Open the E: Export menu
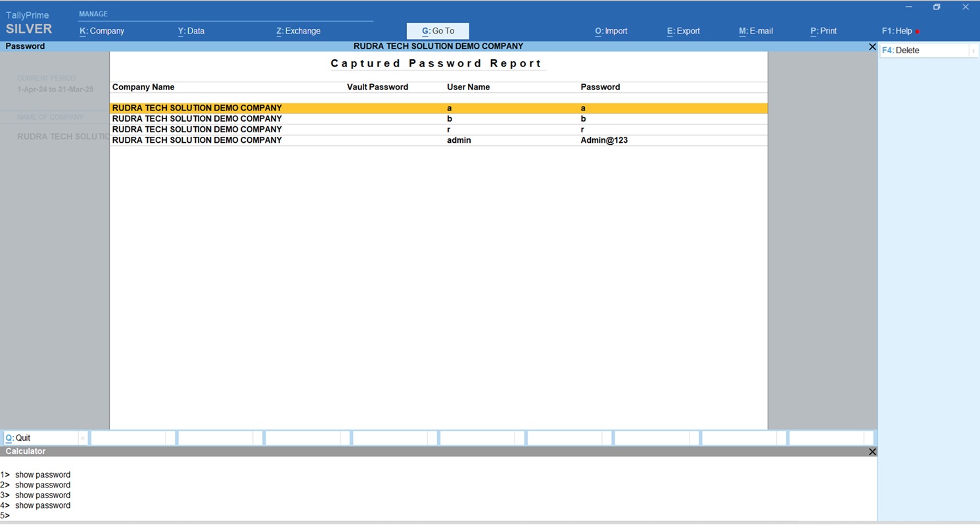The width and height of the screenshot is (980, 525). point(684,31)
